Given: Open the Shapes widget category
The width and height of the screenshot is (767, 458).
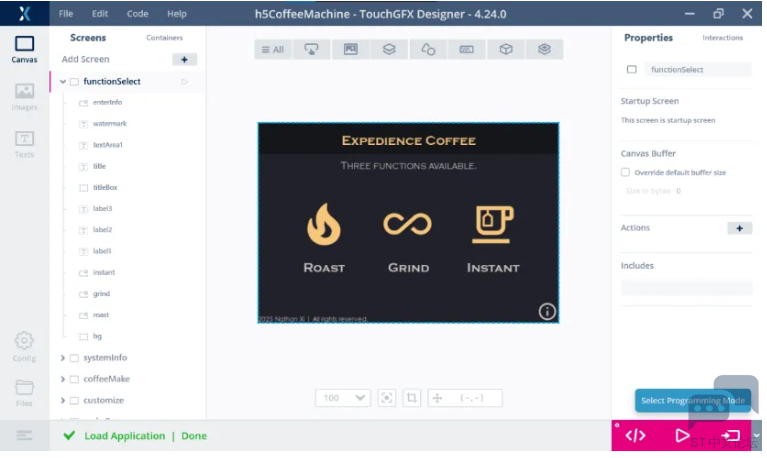Looking at the screenshot, I should click(428, 49).
